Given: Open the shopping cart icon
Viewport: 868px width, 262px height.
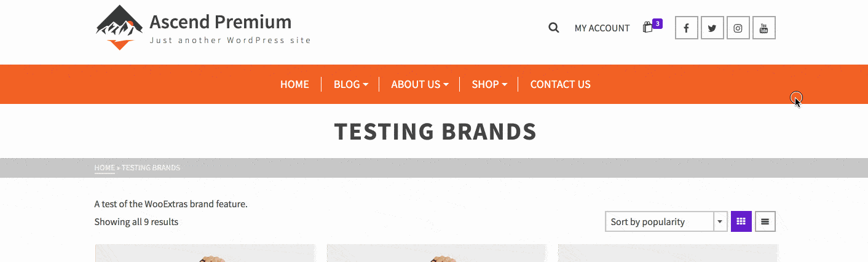Looking at the screenshot, I should pyautogui.click(x=647, y=28).
